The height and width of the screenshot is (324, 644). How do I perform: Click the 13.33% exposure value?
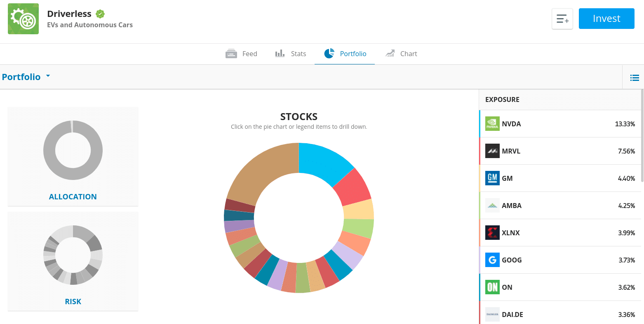[x=625, y=124]
